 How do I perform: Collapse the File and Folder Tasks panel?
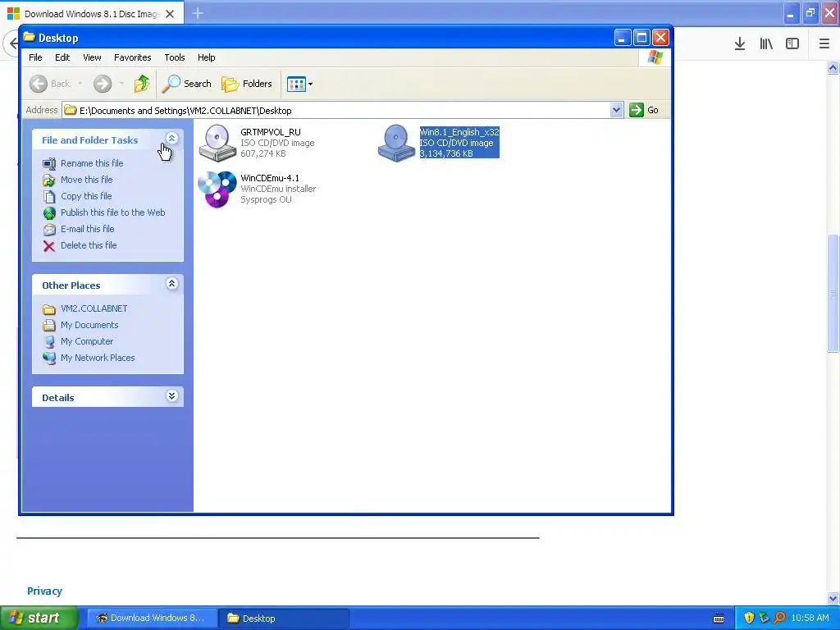pyautogui.click(x=171, y=138)
